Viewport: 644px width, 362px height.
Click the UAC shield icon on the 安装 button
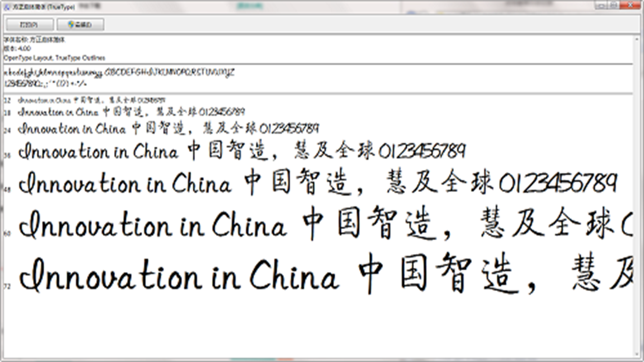pos(71,24)
